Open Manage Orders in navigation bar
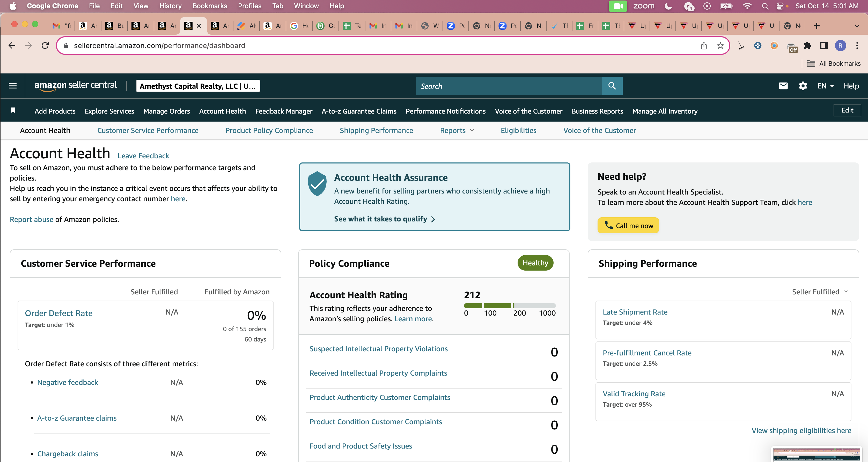 166,111
